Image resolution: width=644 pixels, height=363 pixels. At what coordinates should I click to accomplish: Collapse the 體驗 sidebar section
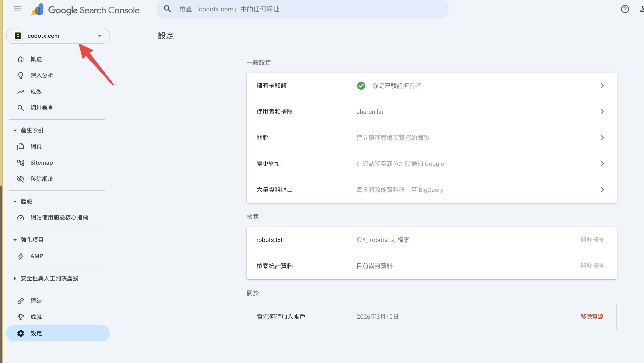click(15, 201)
